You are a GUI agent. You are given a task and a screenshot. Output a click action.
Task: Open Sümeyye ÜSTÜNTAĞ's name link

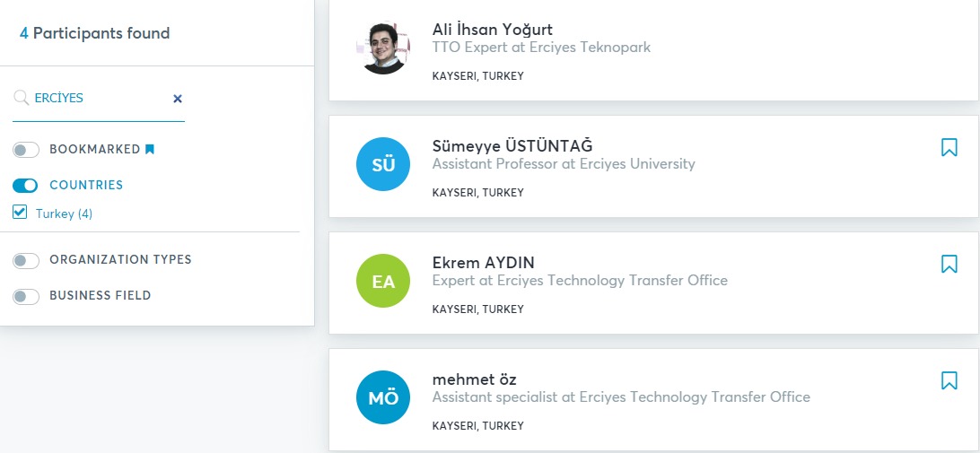coord(512,146)
